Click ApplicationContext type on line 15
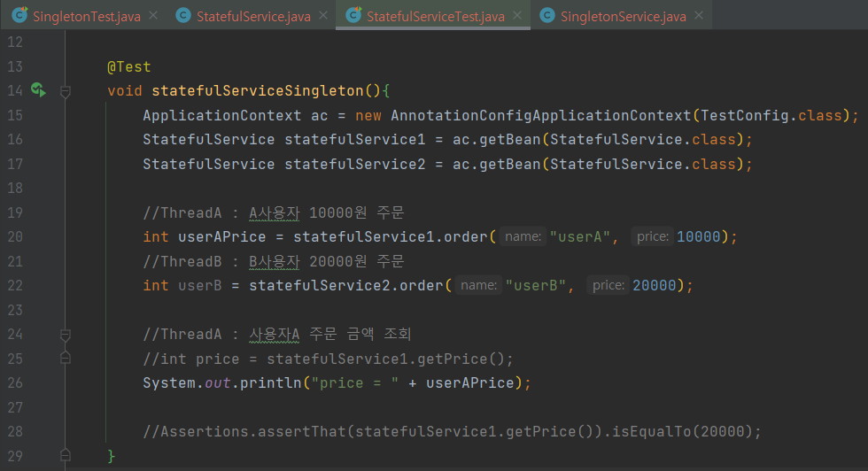Screen dimensions: 868x471 pos(222,115)
